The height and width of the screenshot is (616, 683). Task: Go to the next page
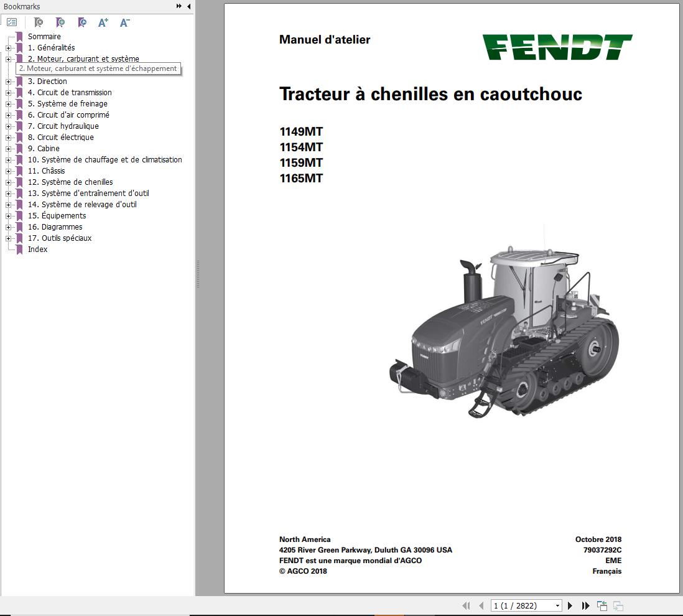pyautogui.click(x=570, y=605)
